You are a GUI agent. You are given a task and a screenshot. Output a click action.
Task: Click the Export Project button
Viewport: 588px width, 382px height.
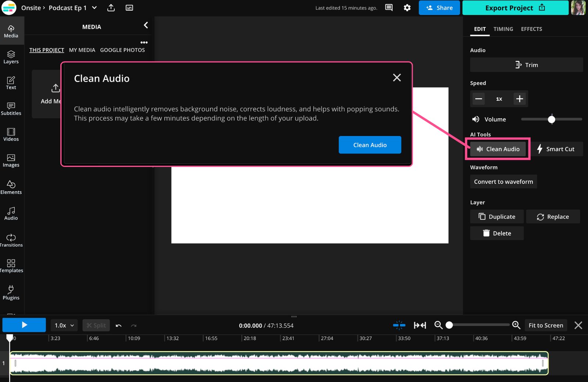514,8
